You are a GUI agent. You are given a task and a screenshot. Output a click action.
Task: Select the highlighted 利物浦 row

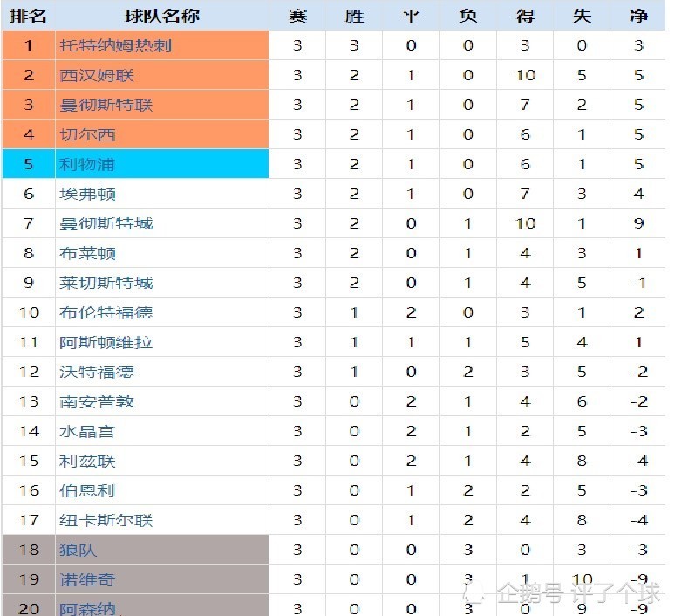[x=334, y=164]
